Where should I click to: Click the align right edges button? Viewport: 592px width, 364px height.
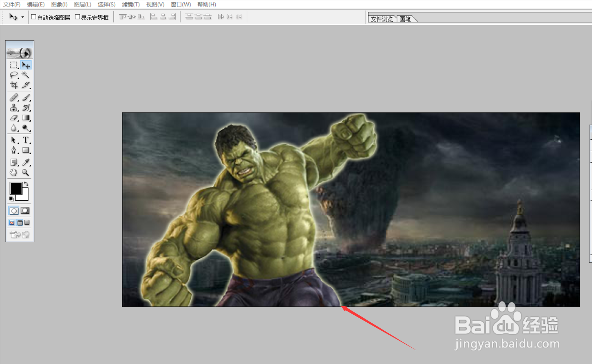tap(172, 17)
